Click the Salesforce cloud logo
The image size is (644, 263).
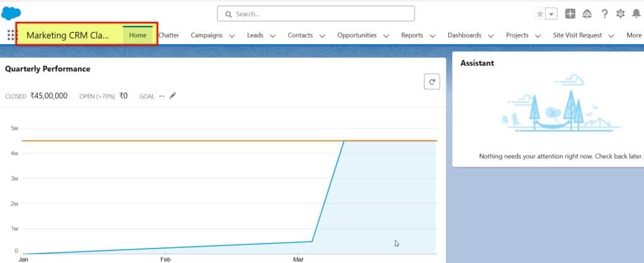[x=11, y=13]
